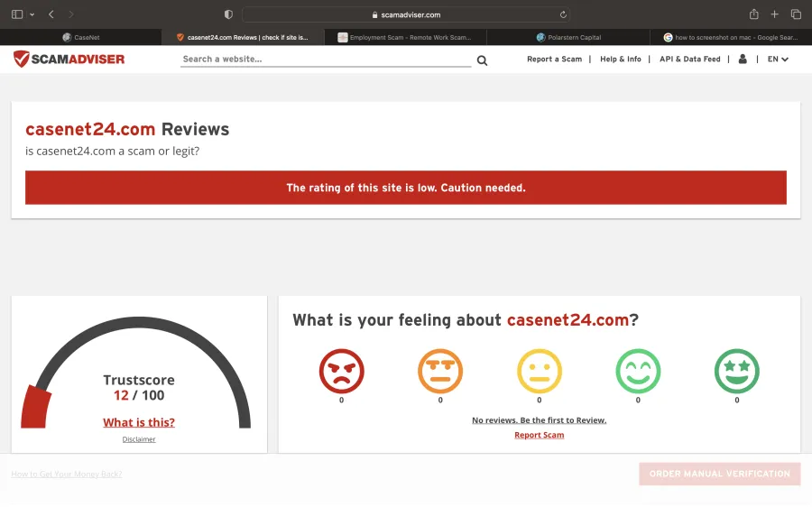Rate with the smiling light green face

(638, 371)
